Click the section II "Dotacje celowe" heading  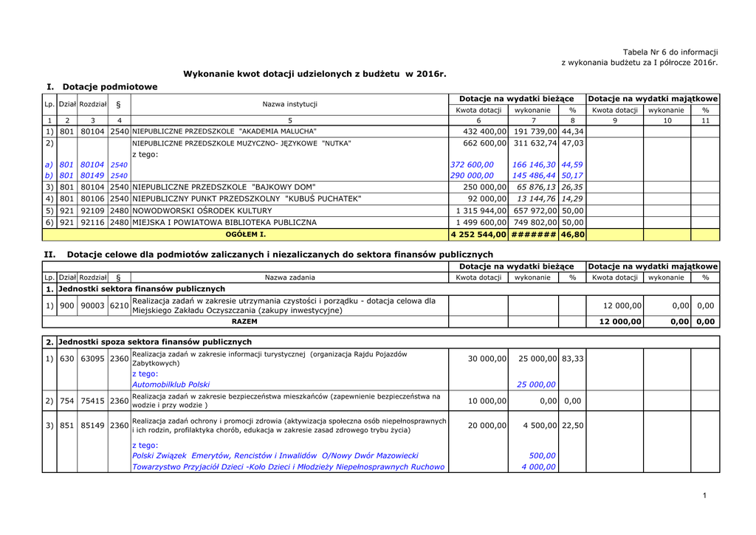click(x=268, y=255)
